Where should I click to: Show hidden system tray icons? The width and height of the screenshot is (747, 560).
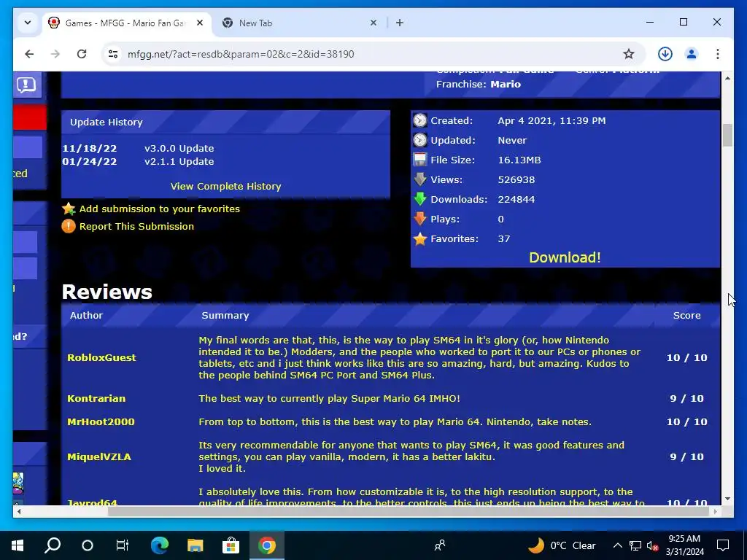[617, 545]
